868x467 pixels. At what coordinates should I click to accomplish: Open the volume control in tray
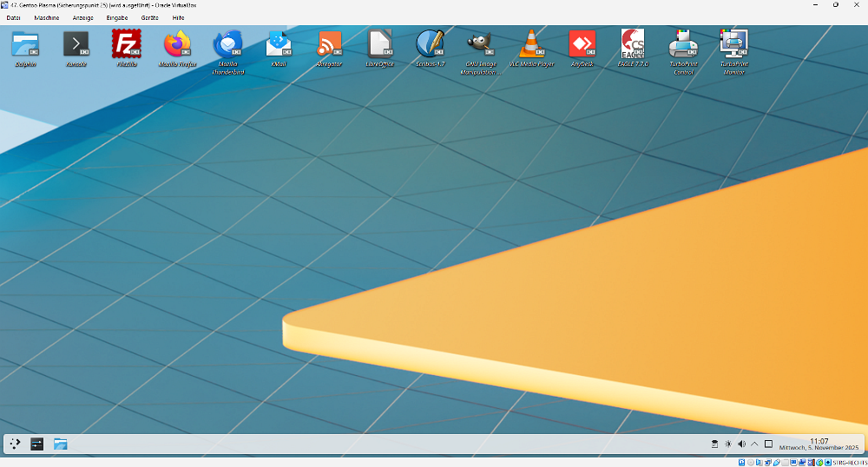[x=741, y=444]
